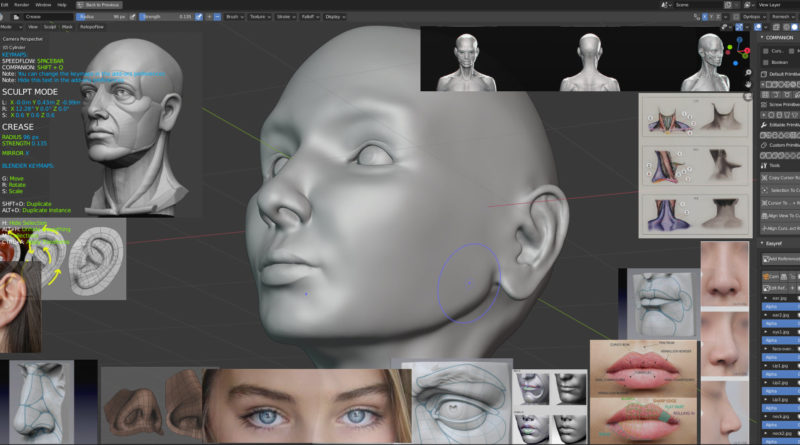Click the blue eyes reference photo
800x445 pixels.
pyautogui.click(x=307, y=406)
